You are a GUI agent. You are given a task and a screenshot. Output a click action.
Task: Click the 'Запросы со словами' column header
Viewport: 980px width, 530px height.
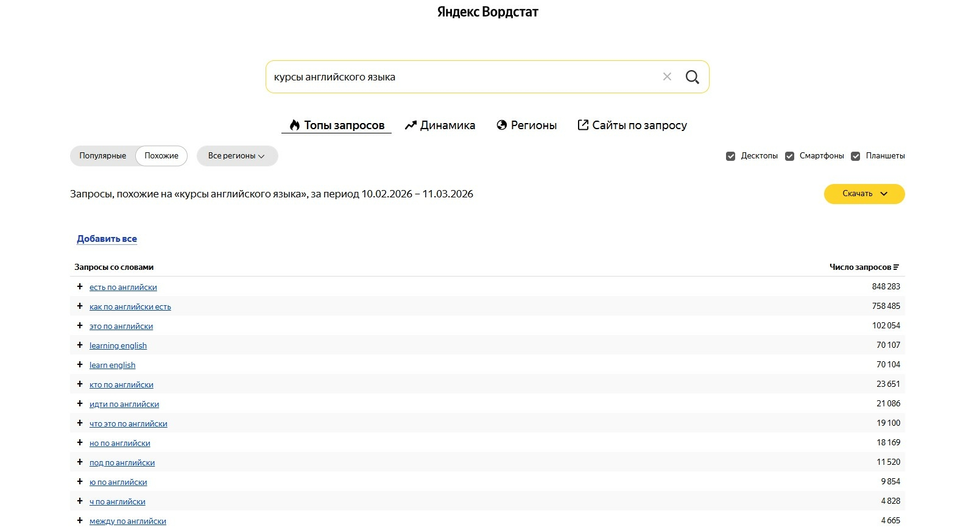tap(114, 267)
